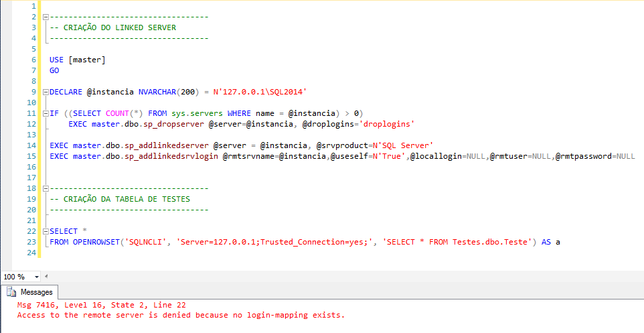Click the sp_dropserver procedure name
644x333 pixels.
[x=173, y=124]
